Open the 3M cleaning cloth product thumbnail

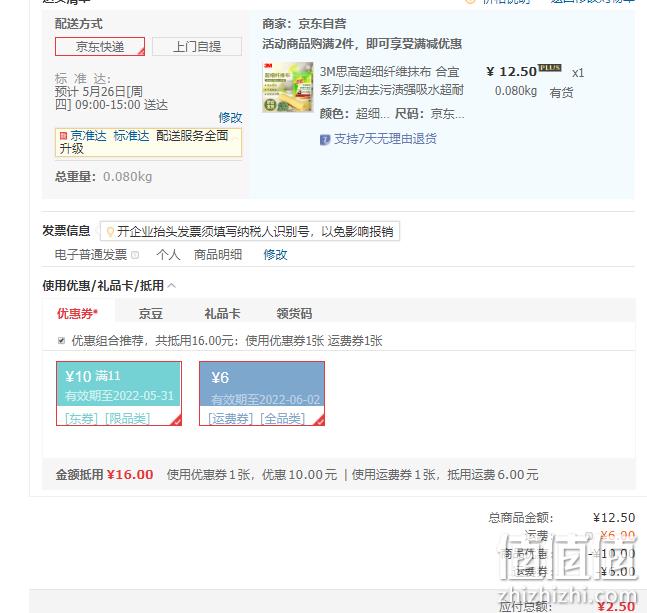(288, 87)
